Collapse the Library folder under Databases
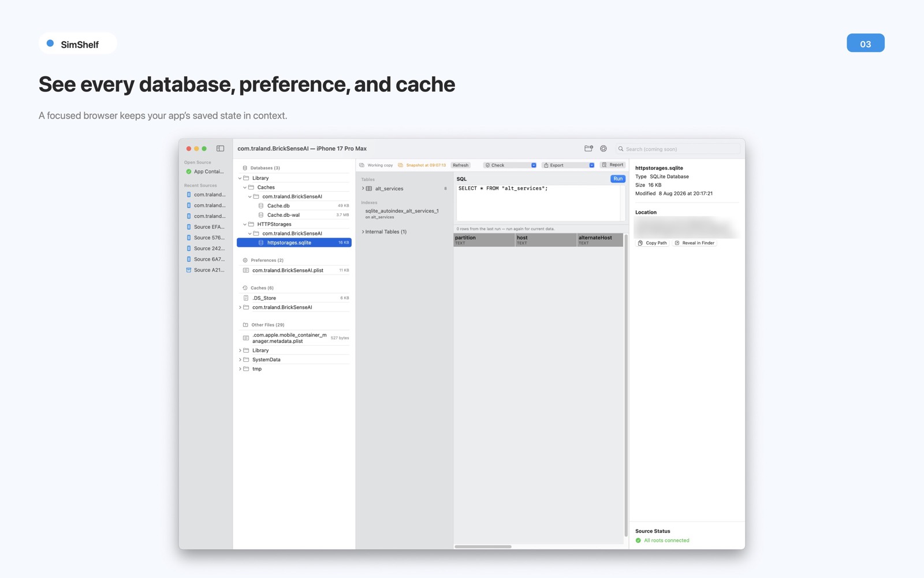924x578 pixels. [x=240, y=178]
